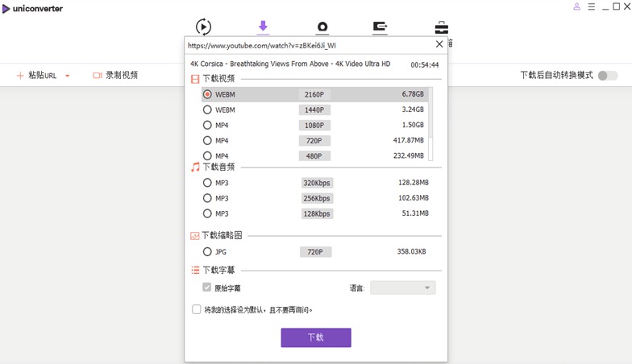Click the YouTube URL text
The image size is (632, 364).
261,45
